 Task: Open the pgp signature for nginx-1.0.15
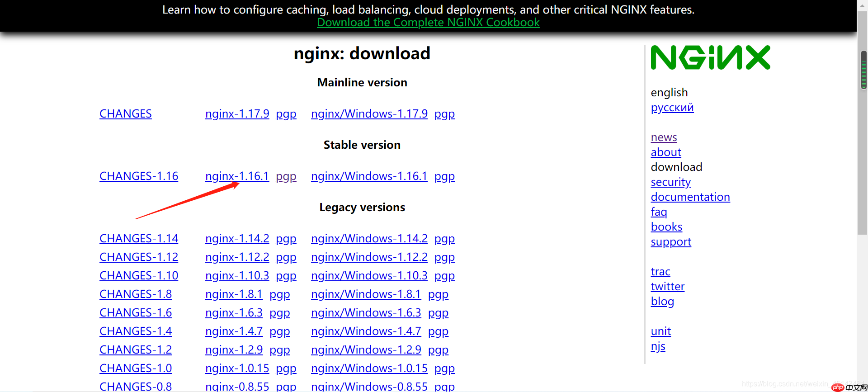[286, 369]
